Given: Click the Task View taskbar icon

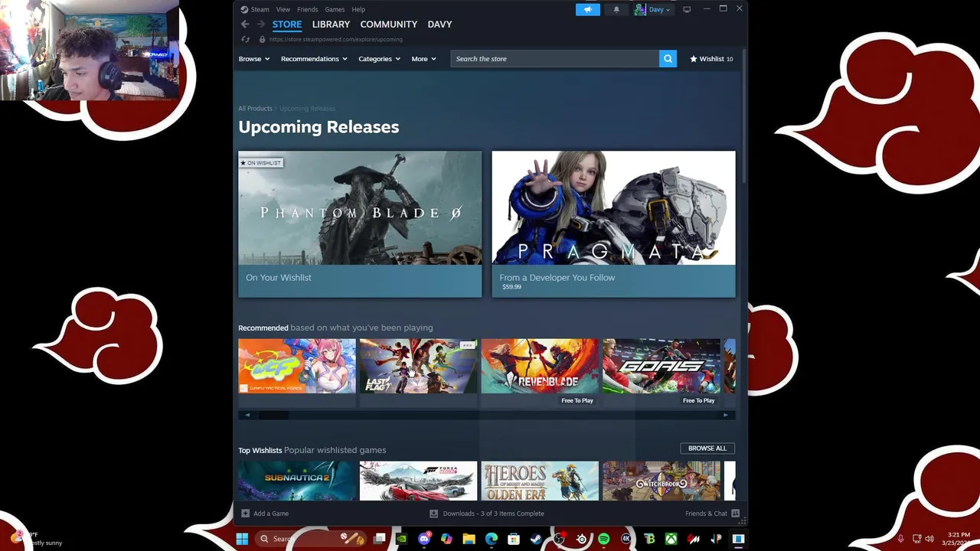Looking at the screenshot, I should (x=379, y=539).
